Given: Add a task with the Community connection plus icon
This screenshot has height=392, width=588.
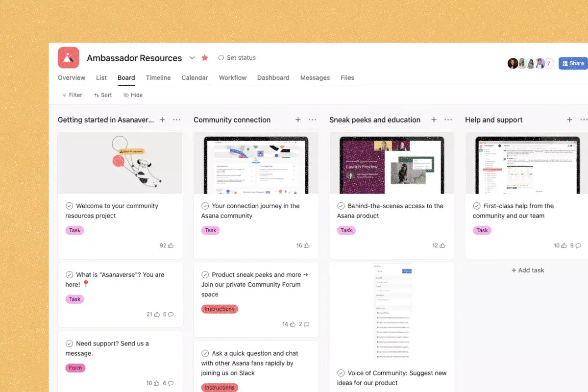Looking at the screenshot, I should click(x=298, y=119).
